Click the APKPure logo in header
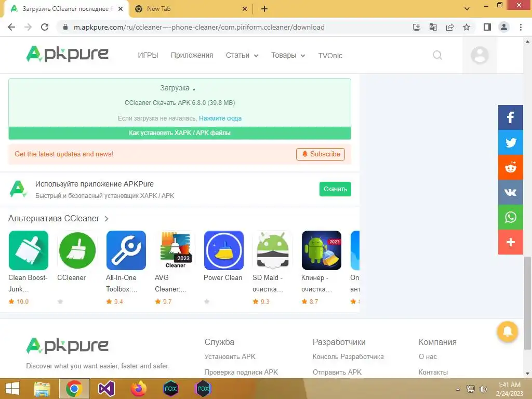The height and width of the screenshot is (399, 532). pos(67,54)
